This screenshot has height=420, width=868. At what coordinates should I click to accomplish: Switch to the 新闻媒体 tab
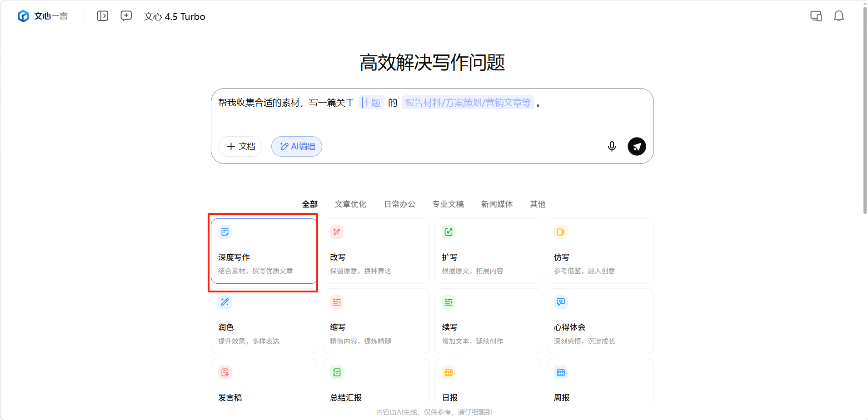(x=497, y=204)
